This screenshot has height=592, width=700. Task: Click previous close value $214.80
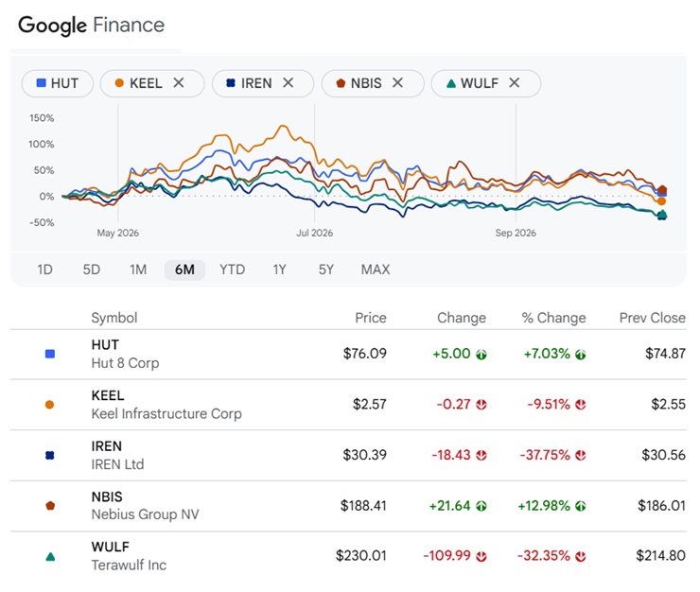pyautogui.click(x=660, y=556)
